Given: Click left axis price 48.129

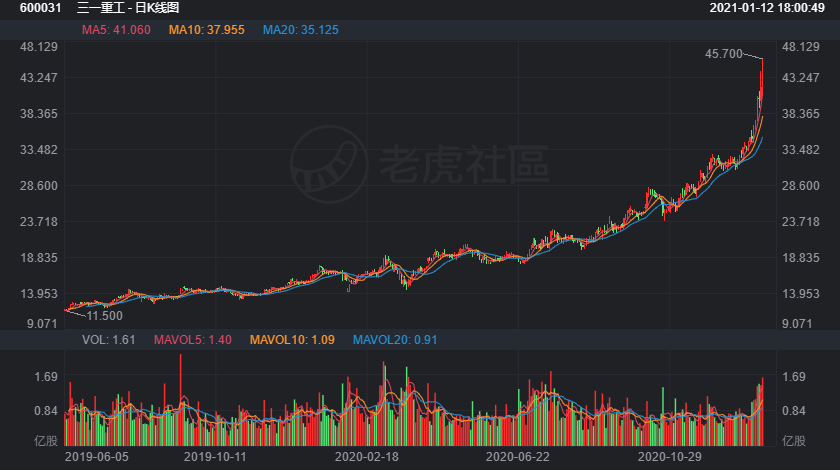Looking at the screenshot, I should (x=39, y=47).
